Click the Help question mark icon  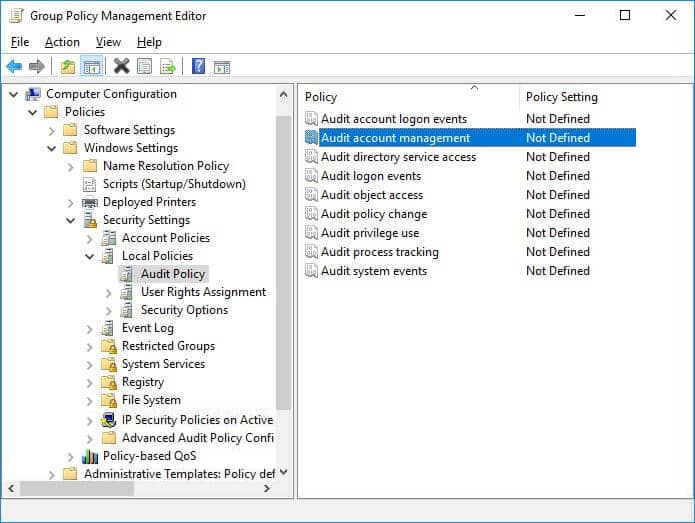(x=198, y=66)
